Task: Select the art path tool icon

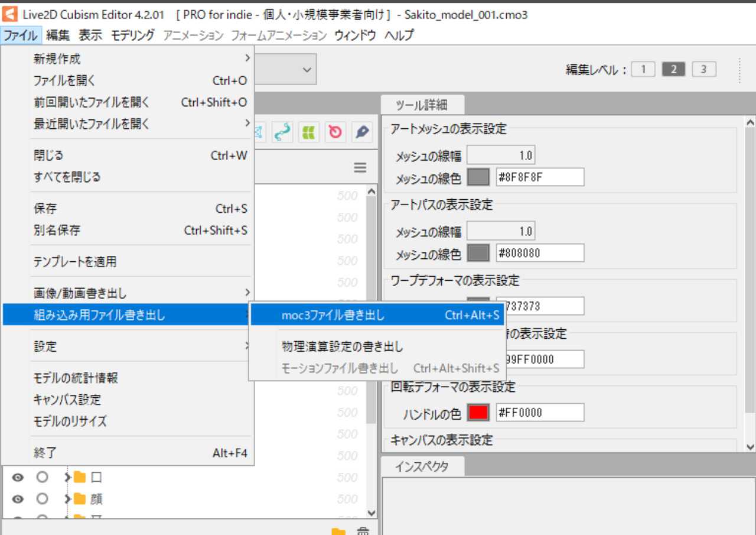Action: pos(282,132)
